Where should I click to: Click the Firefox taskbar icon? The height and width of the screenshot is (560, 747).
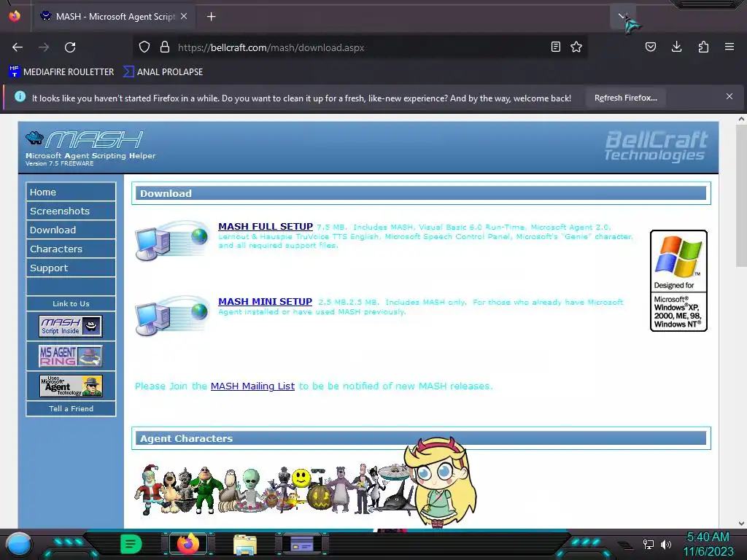188,544
